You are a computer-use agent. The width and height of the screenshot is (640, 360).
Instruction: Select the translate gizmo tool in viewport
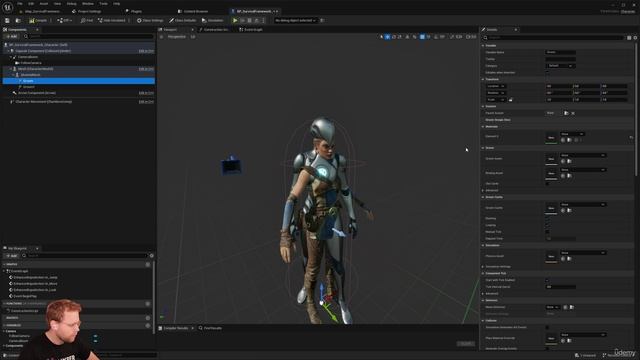(x=387, y=37)
